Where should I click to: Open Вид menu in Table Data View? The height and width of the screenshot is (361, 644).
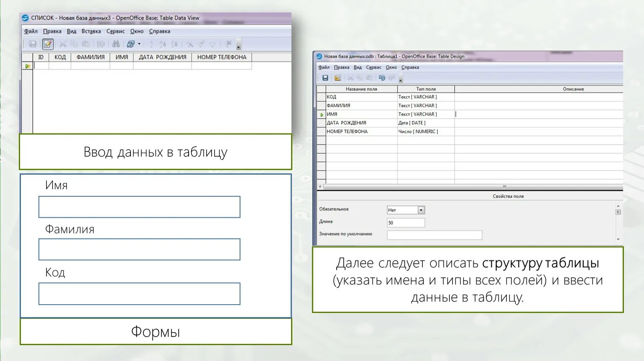click(72, 31)
